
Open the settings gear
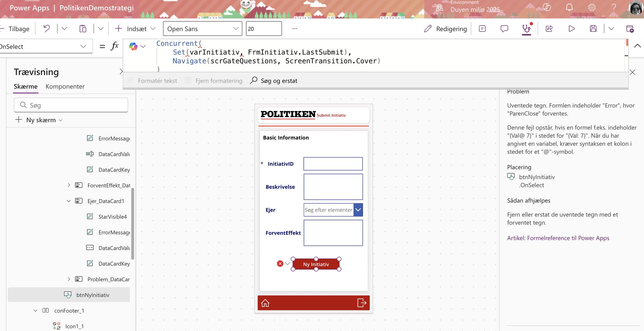click(x=592, y=7)
